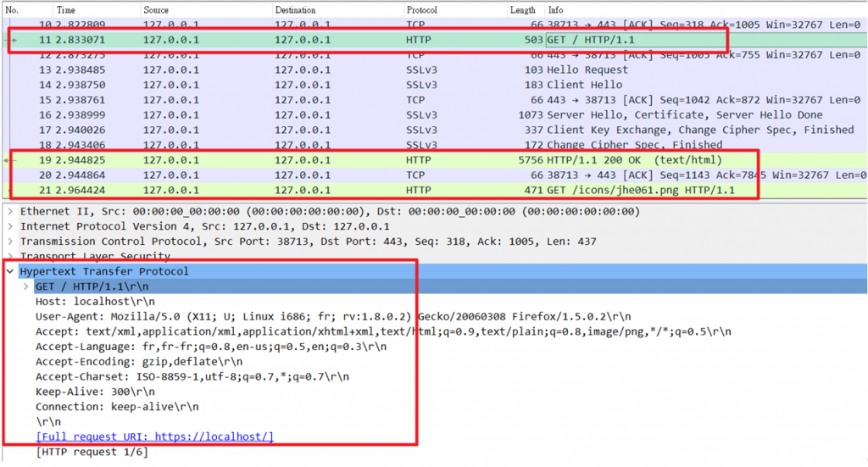Select the Host: localhost field
The height and width of the screenshot is (467, 868).
pyautogui.click(x=95, y=302)
